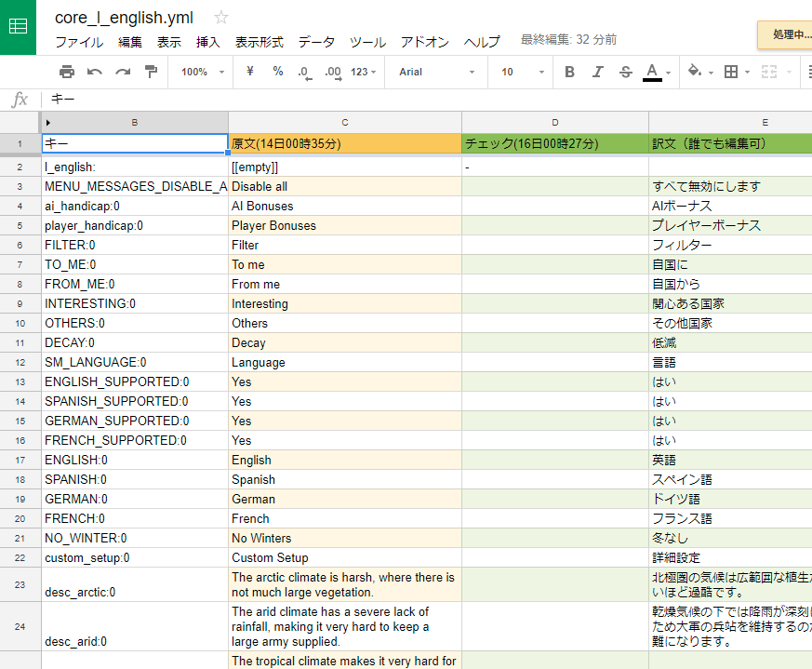The width and height of the screenshot is (812, 669).
Task: Open the Google Sheets home icon
Action: point(18,26)
